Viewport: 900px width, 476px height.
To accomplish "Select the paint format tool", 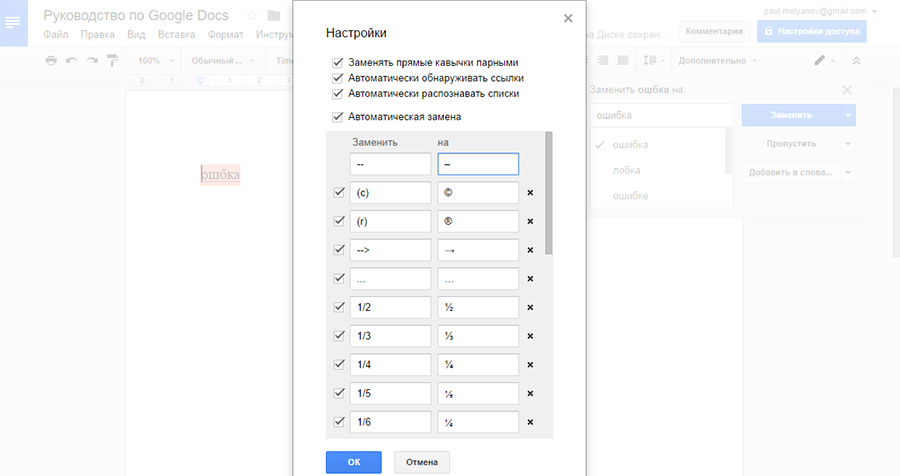I will coord(112,60).
